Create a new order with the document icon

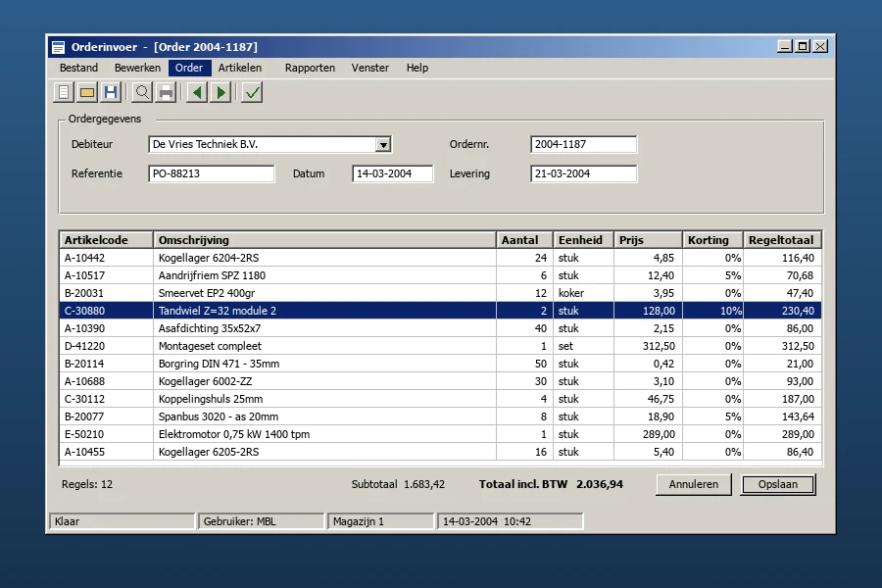64,92
